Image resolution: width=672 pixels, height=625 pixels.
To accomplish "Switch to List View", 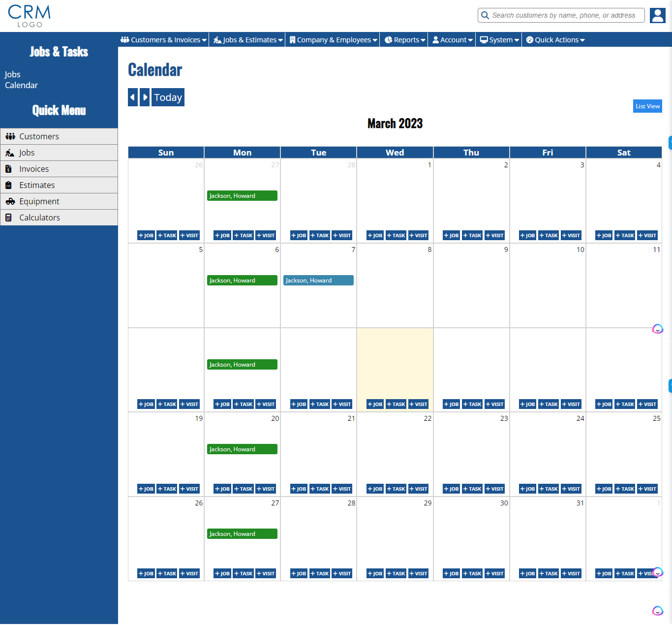I will point(647,106).
